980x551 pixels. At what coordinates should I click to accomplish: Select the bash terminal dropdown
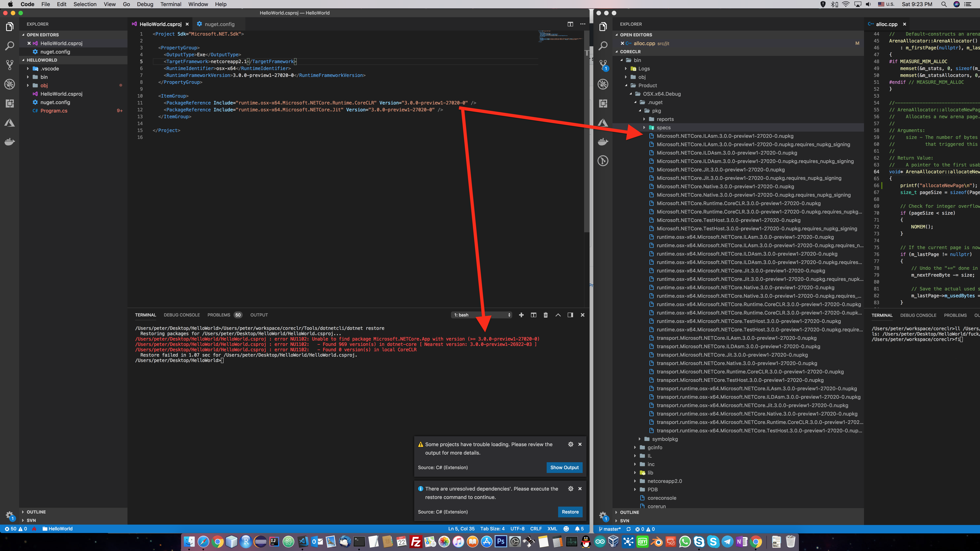pos(482,315)
